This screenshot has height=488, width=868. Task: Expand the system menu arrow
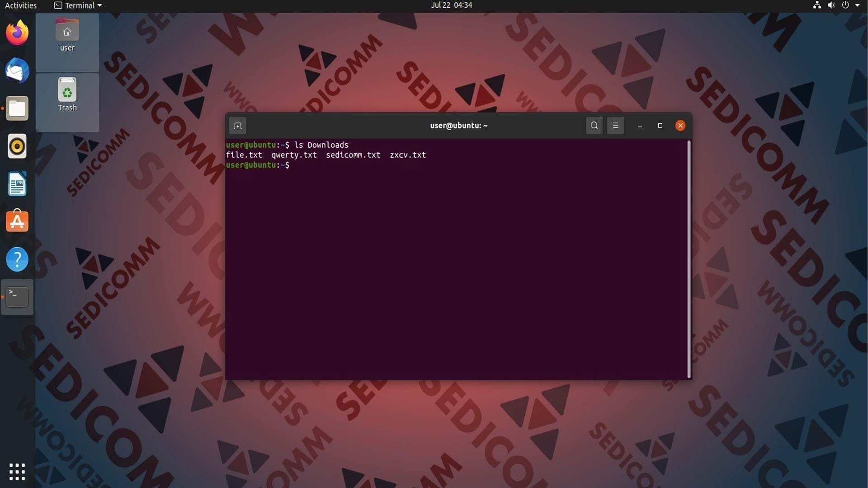857,5
